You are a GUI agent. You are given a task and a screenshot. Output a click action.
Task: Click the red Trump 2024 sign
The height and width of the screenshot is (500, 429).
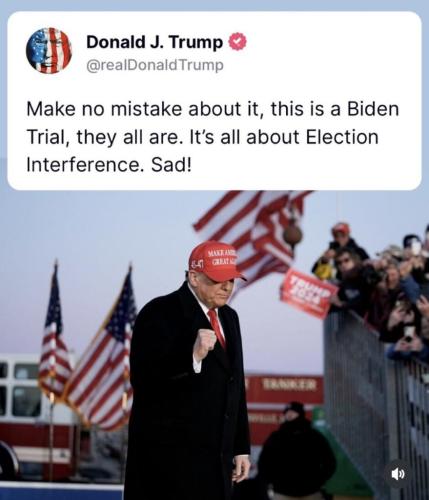click(x=308, y=293)
